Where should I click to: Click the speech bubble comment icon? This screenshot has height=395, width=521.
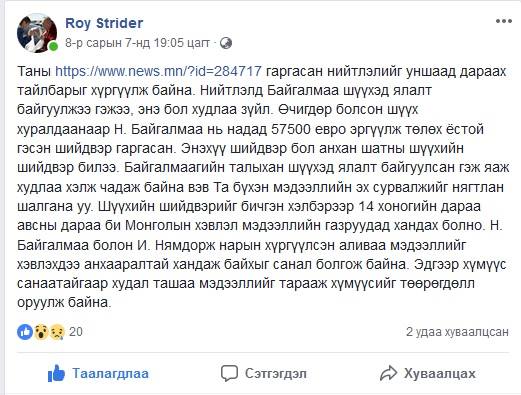(x=229, y=373)
